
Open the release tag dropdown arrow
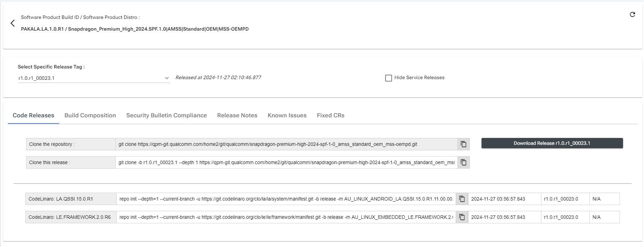[167, 78]
